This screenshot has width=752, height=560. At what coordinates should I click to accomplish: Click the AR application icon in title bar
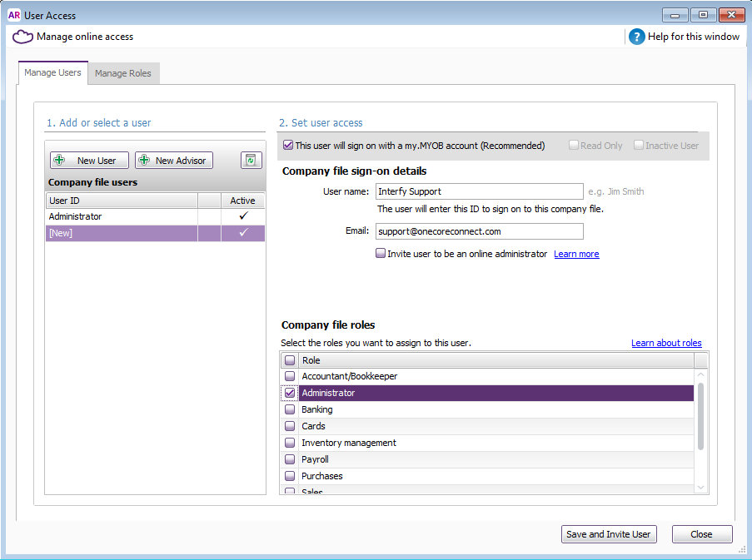pyautogui.click(x=13, y=14)
